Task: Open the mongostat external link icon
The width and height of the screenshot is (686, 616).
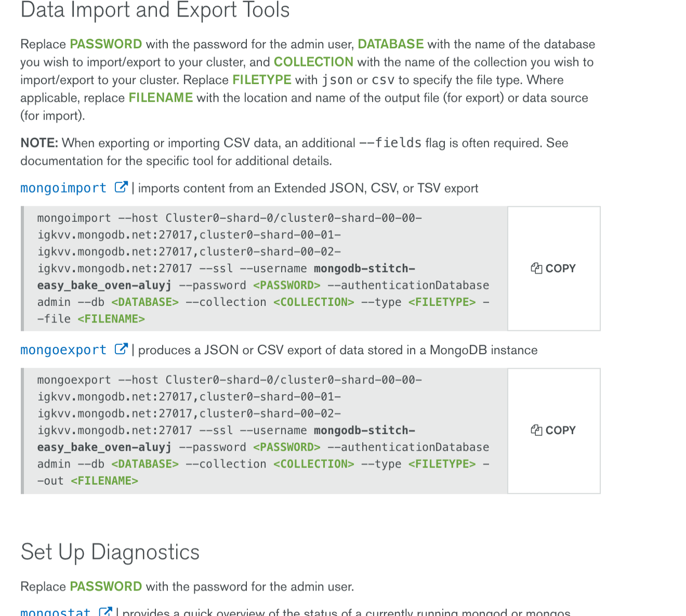Action: (x=105, y=612)
